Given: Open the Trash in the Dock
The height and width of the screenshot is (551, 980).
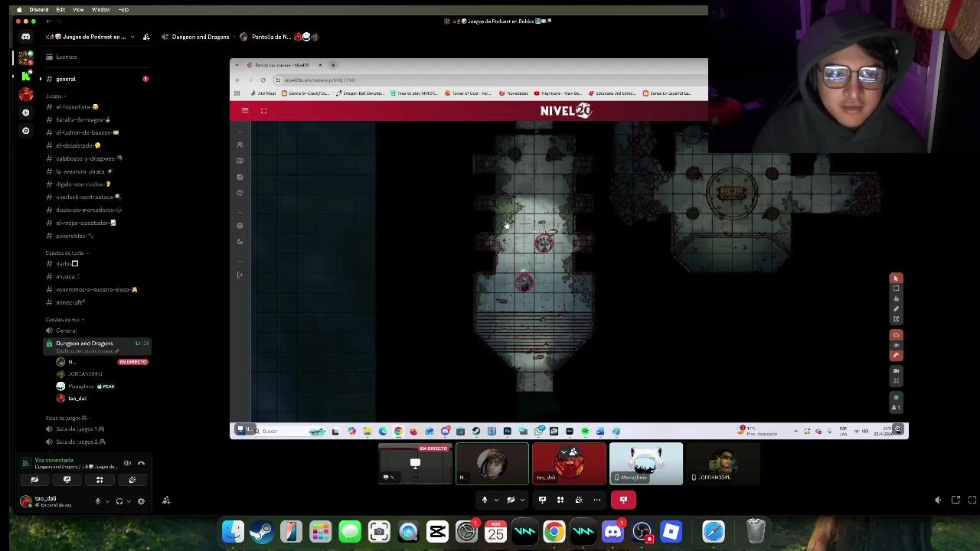Looking at the screenshot, I should [x=756, y=531].
